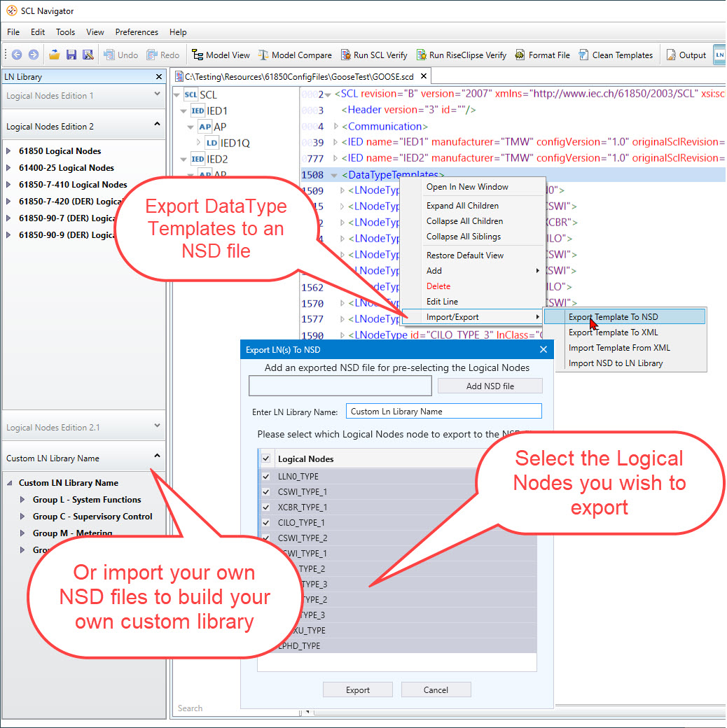
Task: Expand Group L - System Functions
Action: 22,500
